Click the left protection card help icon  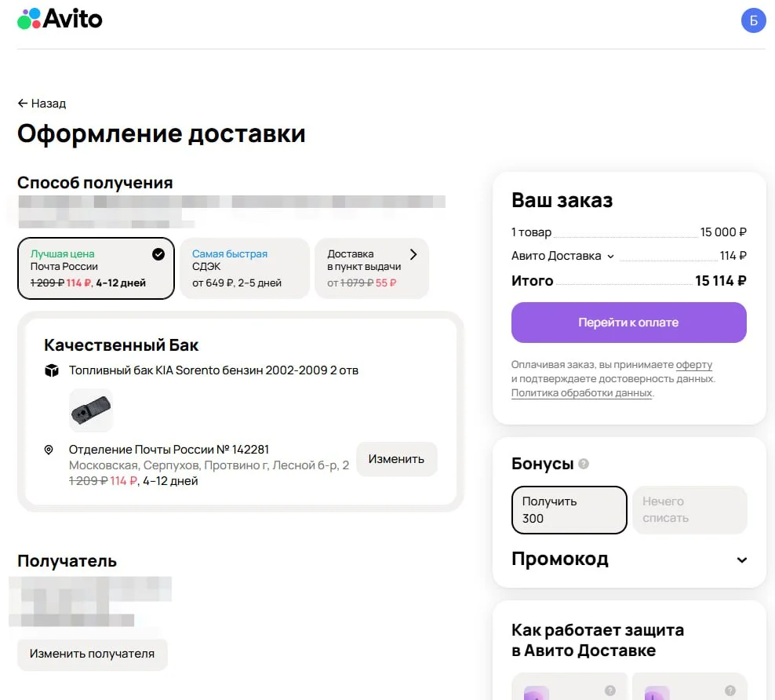(610, 691)
